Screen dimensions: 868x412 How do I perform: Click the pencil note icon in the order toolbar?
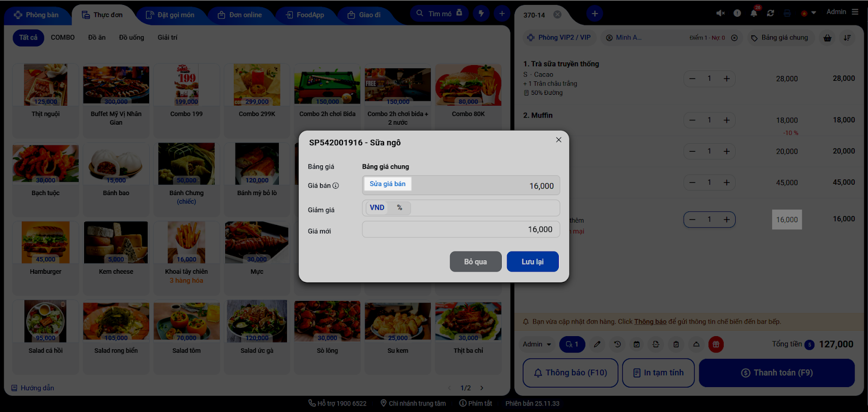[597, 344]
